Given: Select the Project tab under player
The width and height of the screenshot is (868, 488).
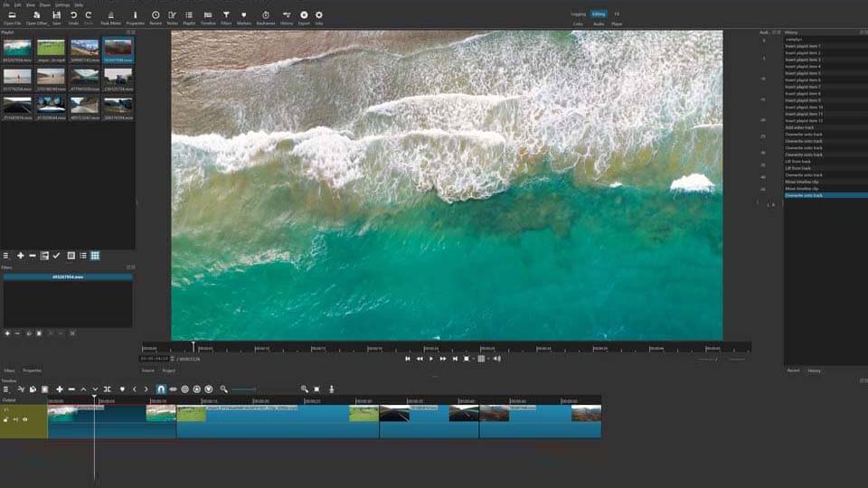Looking at the screenshot, I should 169,371.
